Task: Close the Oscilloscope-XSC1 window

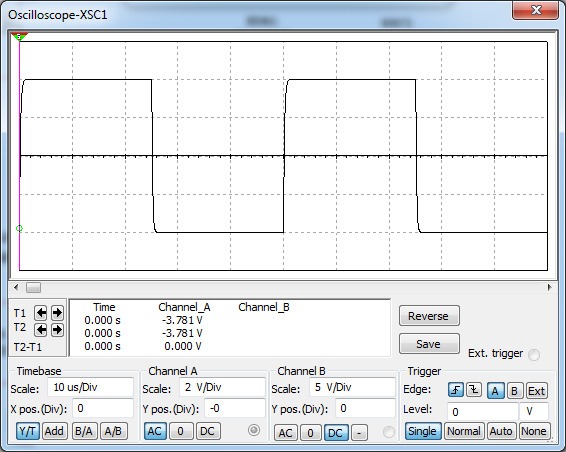Action: pos(536,10)
